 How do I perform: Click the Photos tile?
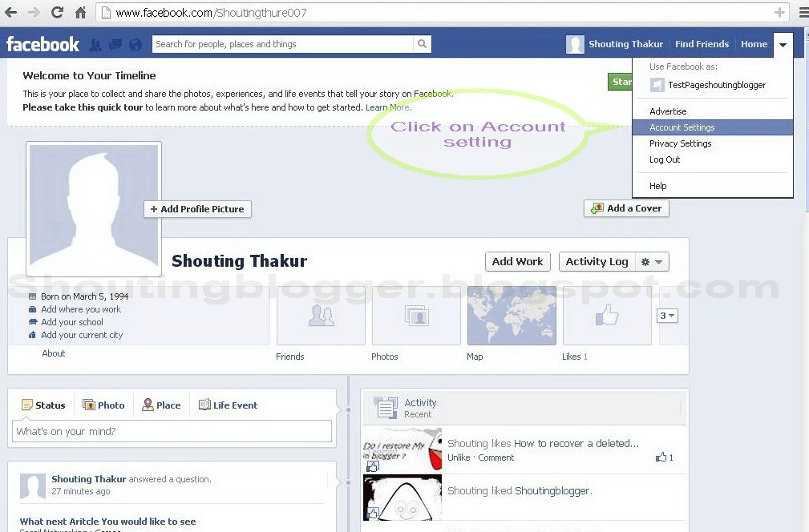click(416, 316)
